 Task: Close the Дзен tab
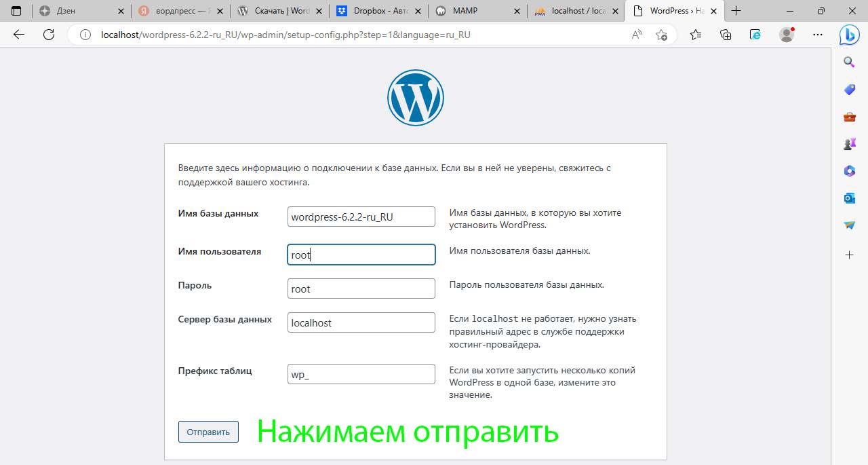[x=121, y=11]
